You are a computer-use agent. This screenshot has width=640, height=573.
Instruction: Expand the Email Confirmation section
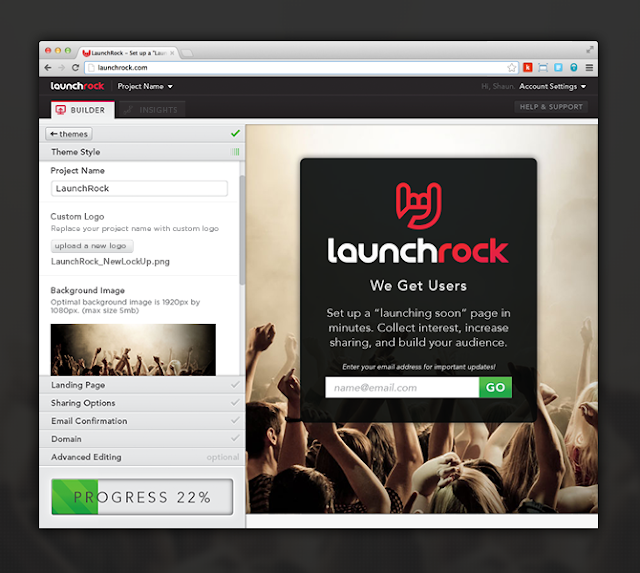(x=142, y=421)
